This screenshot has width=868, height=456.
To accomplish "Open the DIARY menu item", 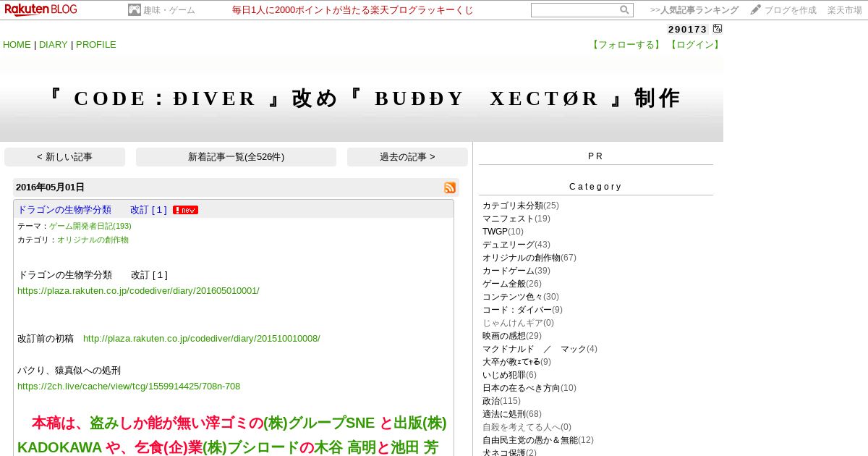I will tap(54, 45).
